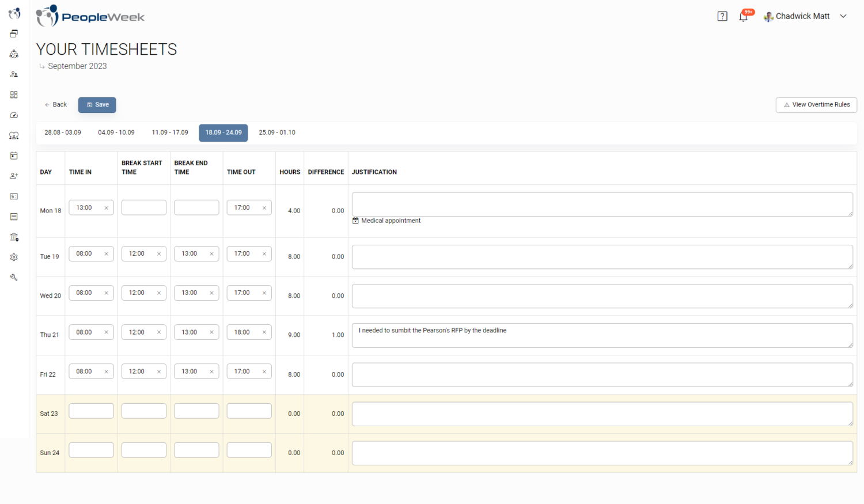Click the help question-mark icon
Screen dimensions: 864x504
(722, 16)
